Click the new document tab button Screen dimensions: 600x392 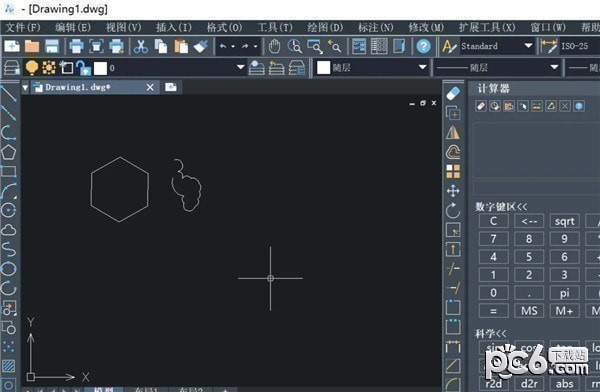[x=171, y=87]
